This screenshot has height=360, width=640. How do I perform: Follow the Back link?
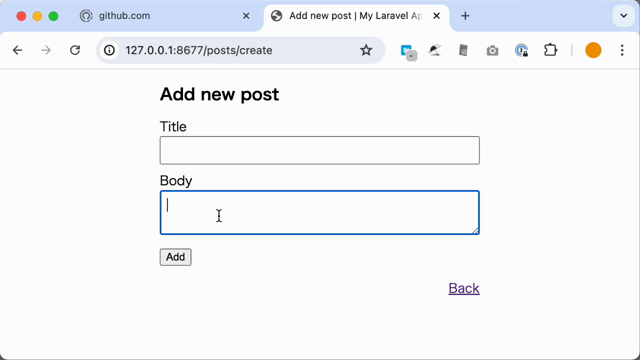(464, 289)
